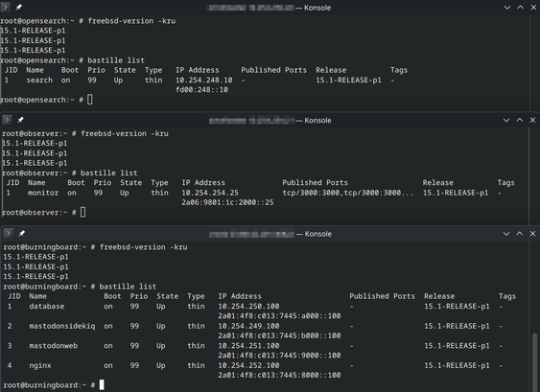Close the opensearch Konsole window
540x392 pixels.
(x=533, y=8)
